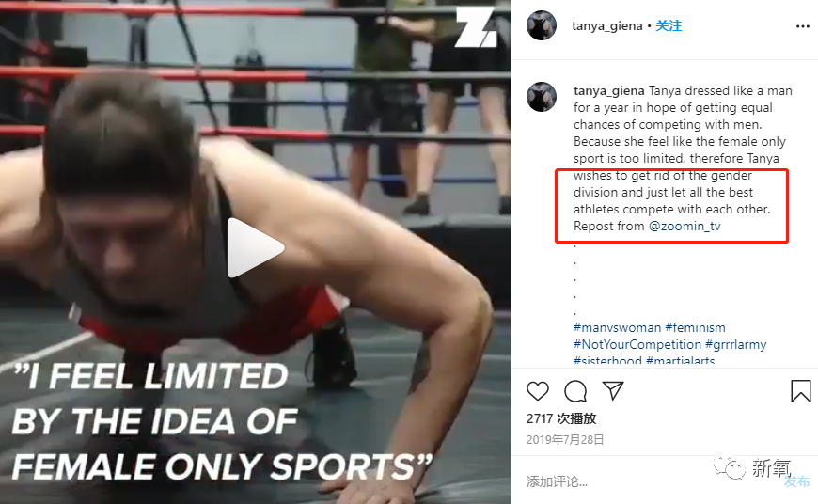Save post with bookmark icon
The height and width of the screenshot is (504, 818).
[x=800, y=391]
